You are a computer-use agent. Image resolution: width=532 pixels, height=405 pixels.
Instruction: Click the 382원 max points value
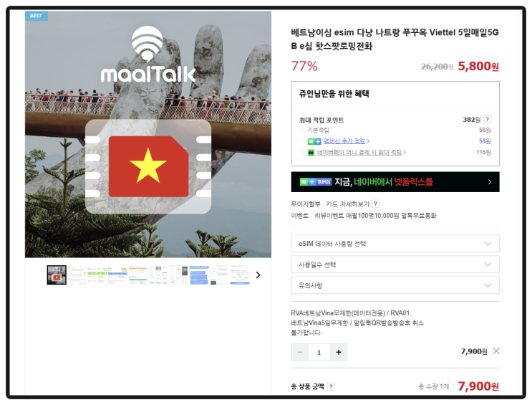(472, 120)
